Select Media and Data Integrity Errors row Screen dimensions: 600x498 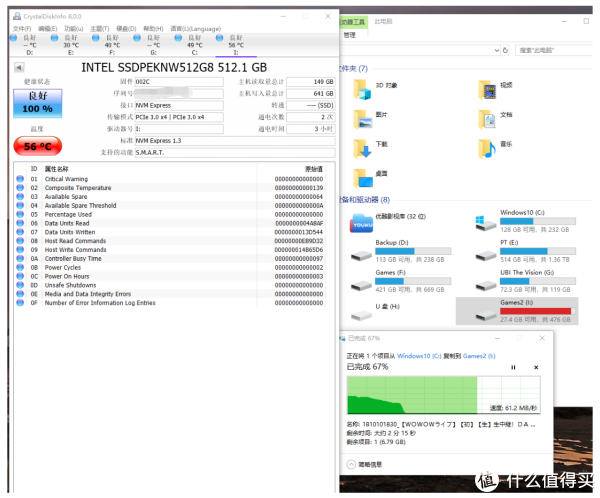click(x=170, y=294)
